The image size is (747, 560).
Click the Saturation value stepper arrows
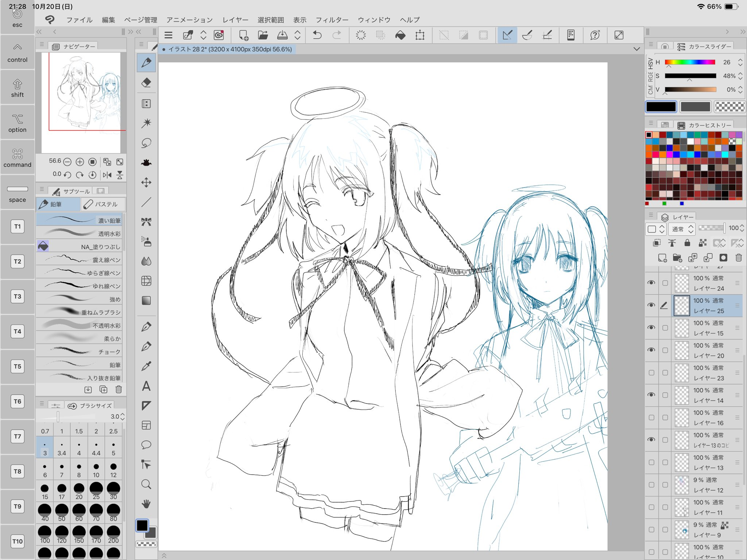[x=740, y=76]
